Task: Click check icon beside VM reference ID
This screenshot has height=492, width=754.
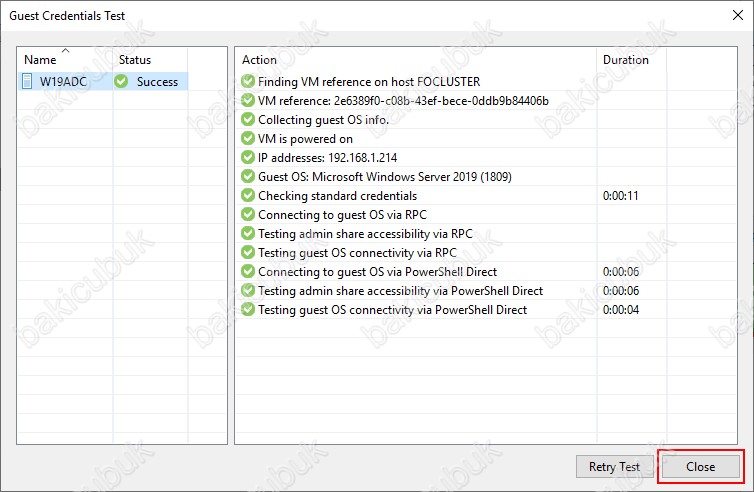Action: 248,101
